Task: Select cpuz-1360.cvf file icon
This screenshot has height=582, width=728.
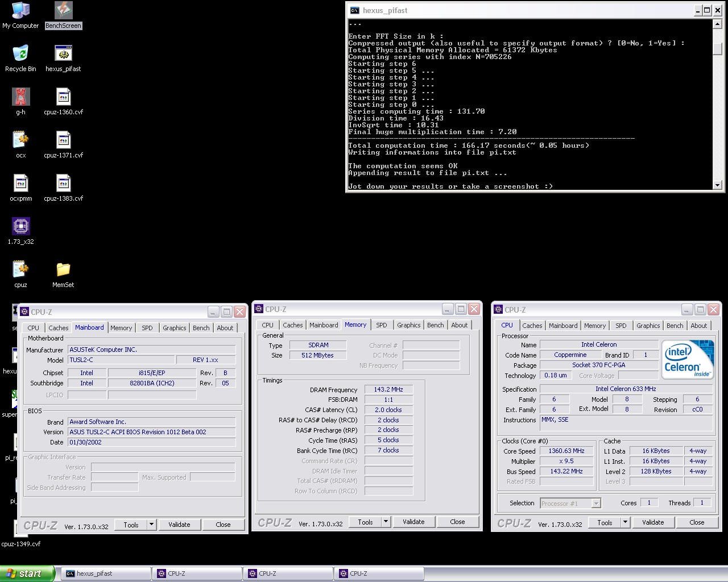Action: [63, 102]
